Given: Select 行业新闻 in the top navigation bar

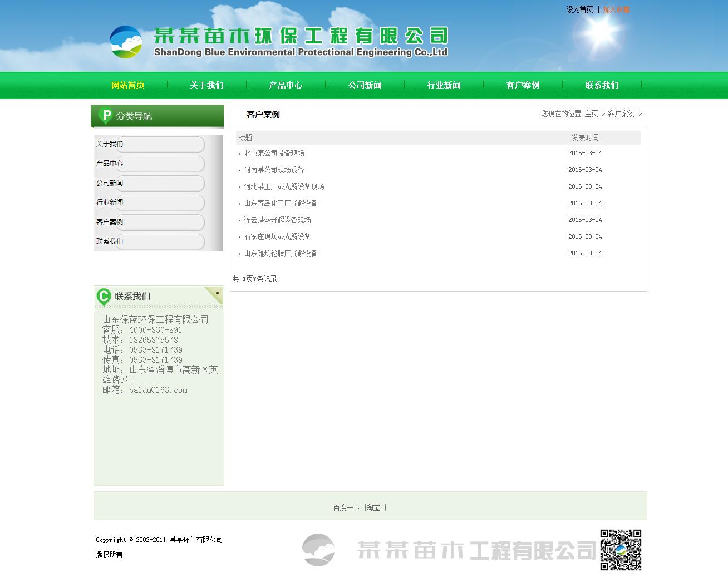Looking at the screenshot, I should [444, 85].
